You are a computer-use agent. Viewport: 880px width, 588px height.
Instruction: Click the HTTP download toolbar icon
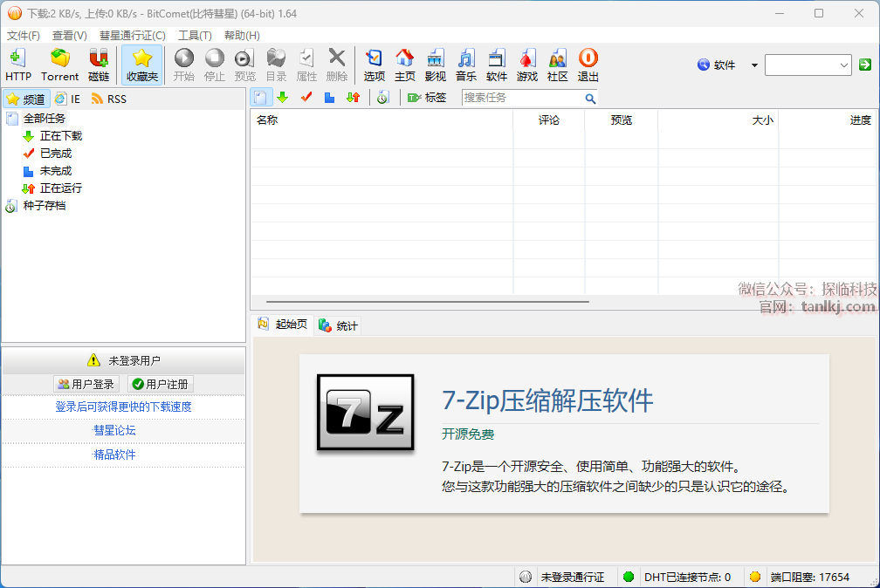pyautogui.click(x=17, y=65)
